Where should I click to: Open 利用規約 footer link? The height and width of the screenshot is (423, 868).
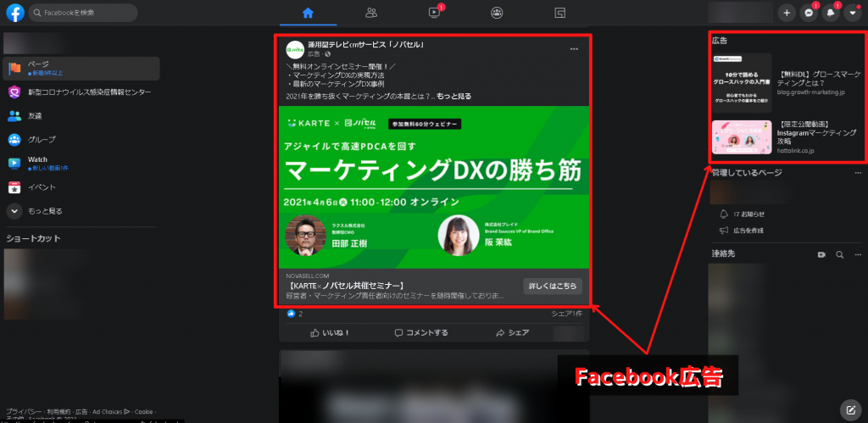(58, 412)
